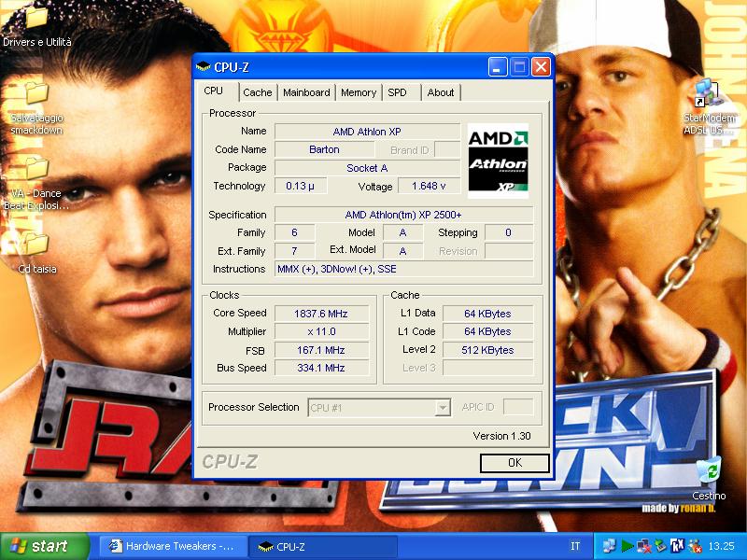Click the AMD Athlon(tm) XP 2500+ specification

[x=403, y=215]
